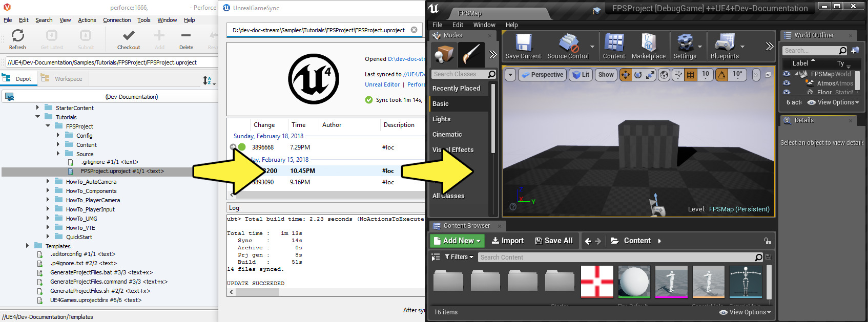Click the Delete icon in Perforce toolbar
868x322 pixels.
[186, 35]
